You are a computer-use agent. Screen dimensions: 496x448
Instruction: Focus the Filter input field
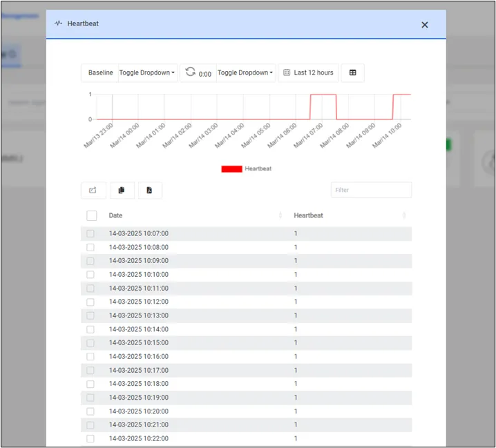click(371, 190)
